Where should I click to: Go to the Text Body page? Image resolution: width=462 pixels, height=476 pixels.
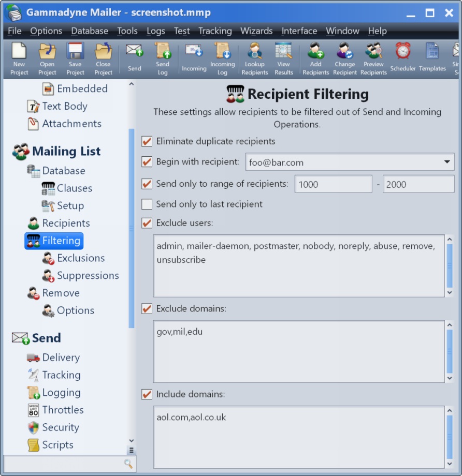tap(57, 106)
